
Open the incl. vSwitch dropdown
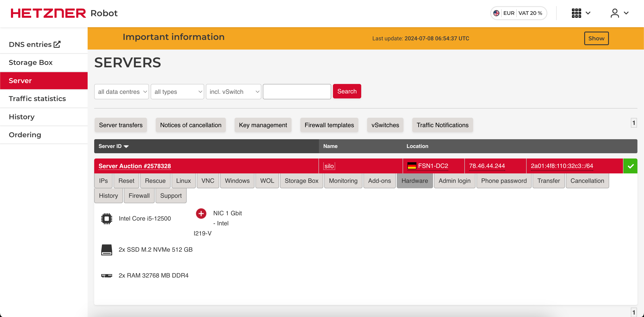point(233,92)
